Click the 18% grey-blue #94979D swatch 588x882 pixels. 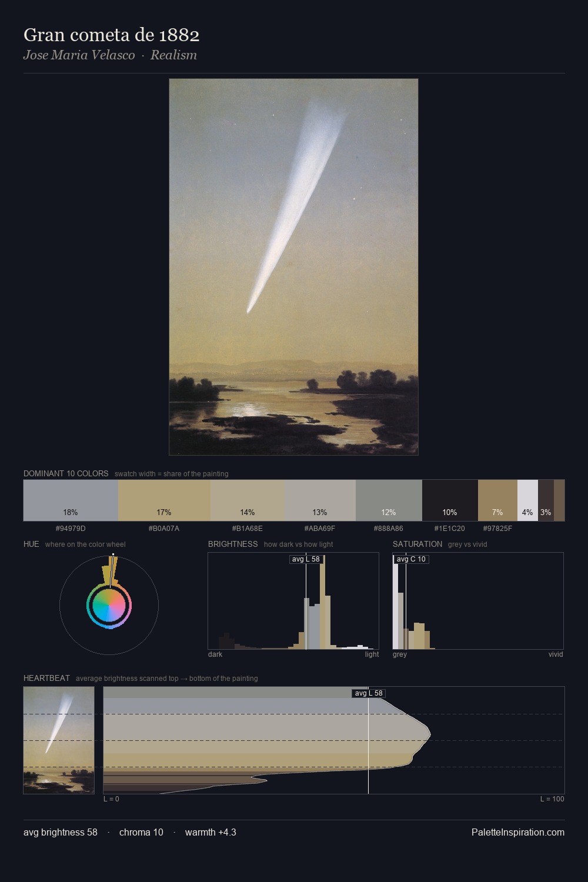tap(71, 500)
